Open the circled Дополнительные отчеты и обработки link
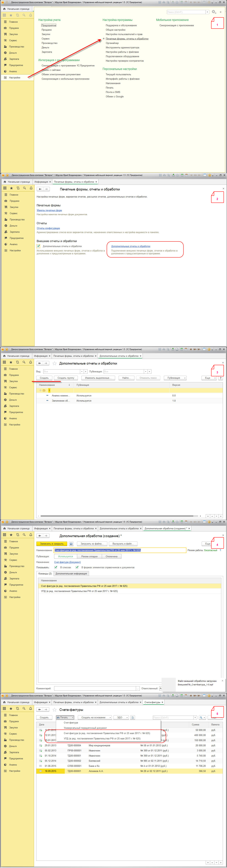 [x=131, y=246]
